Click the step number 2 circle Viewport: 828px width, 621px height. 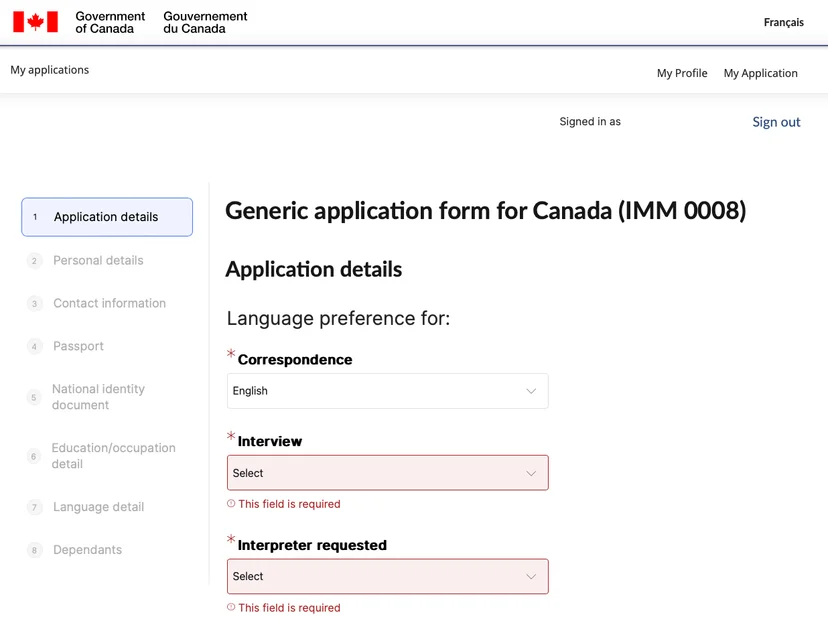tap(34, 261)
